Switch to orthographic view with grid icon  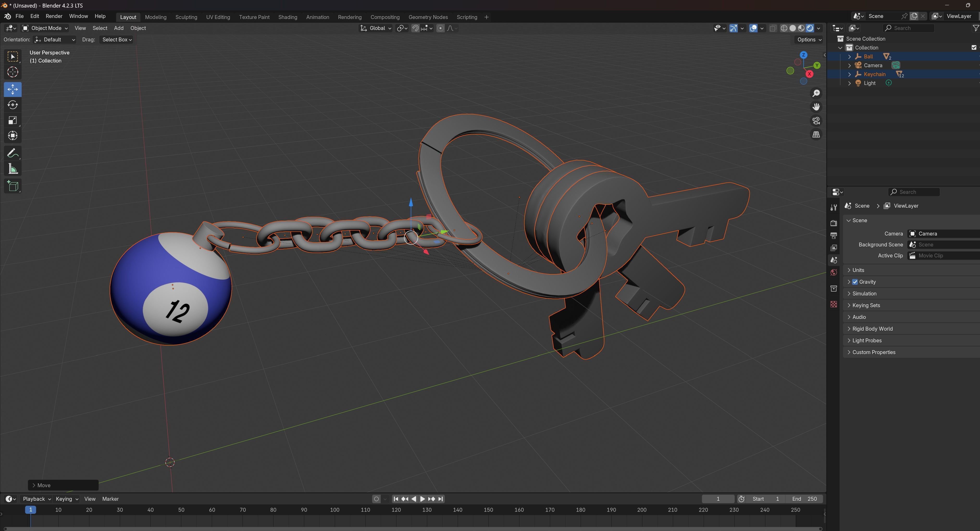click(816, 135)
